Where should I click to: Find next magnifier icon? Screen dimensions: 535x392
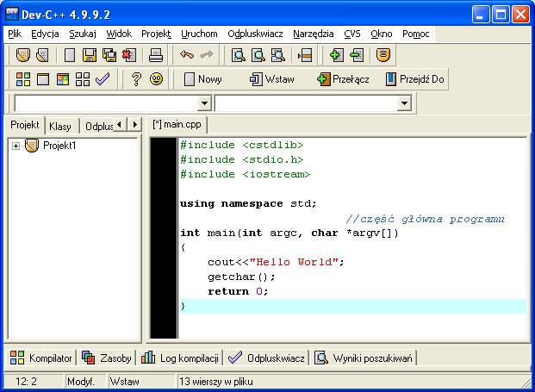(278, 55)
